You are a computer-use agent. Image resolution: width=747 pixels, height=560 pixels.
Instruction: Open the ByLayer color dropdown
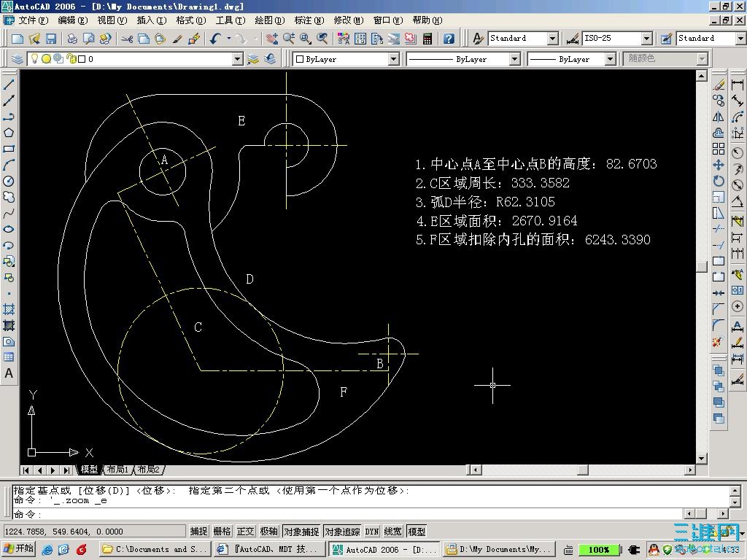point(393,59)
